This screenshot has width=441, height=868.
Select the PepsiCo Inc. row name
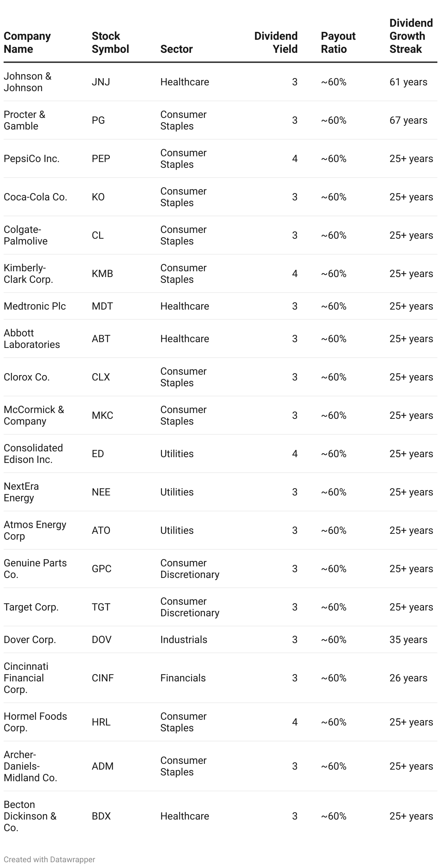pos(31,159)
